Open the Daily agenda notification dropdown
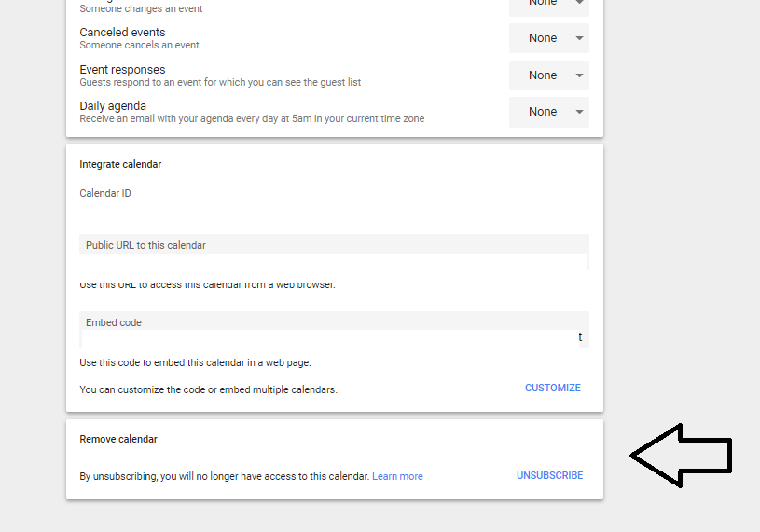 (x=548, y=112)
